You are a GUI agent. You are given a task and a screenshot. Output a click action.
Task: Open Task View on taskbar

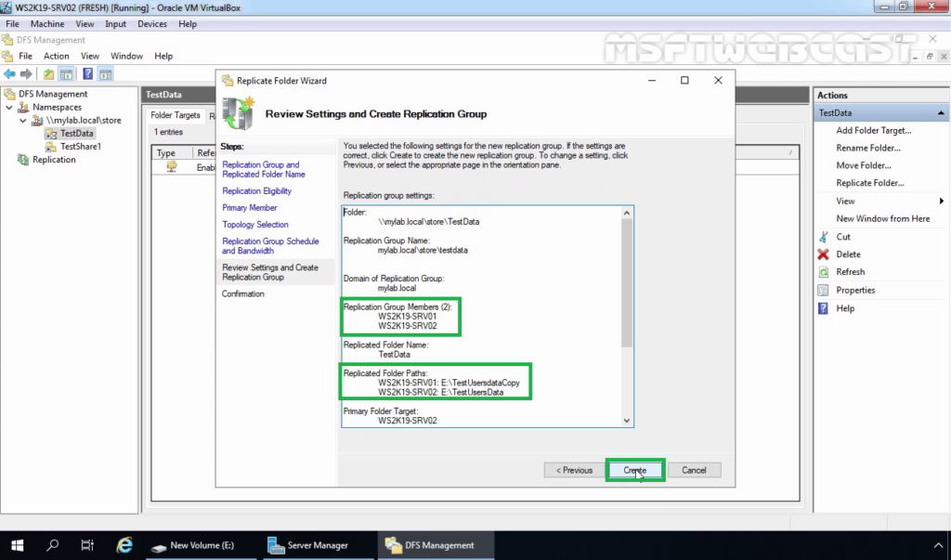click(x=87, y=545)
